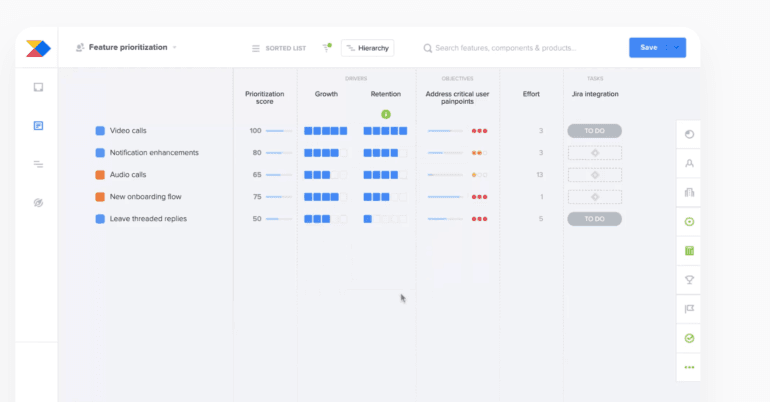The height and width of the screenshot is (402, 770).
Task: Click the score 100 for Video calls
Action: click(255, 131)
